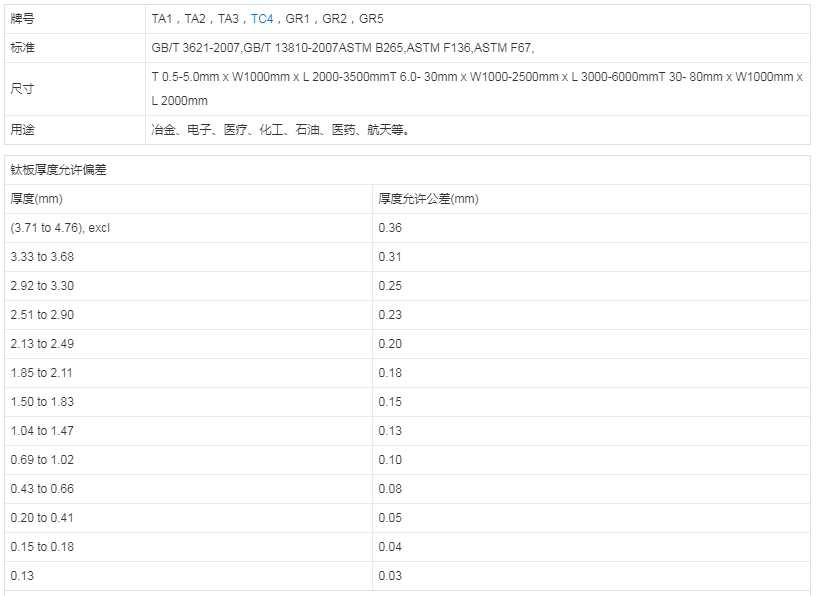Click the 0.36 tolerance value

click(390, 228)
